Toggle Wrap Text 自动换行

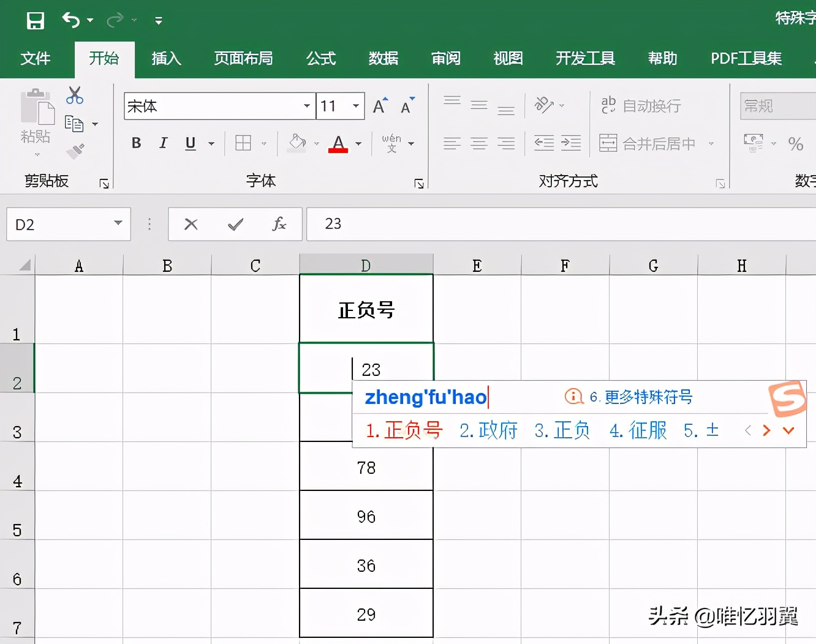(640, 106)
